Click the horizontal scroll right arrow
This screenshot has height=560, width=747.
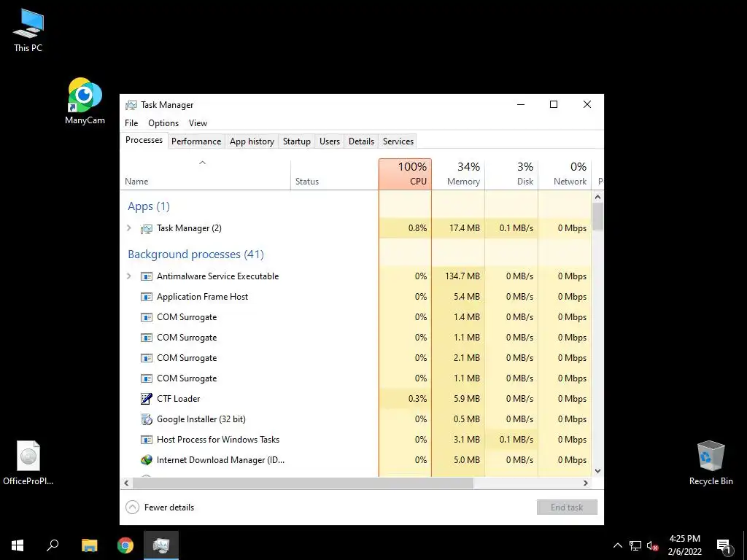coord(586,483)
